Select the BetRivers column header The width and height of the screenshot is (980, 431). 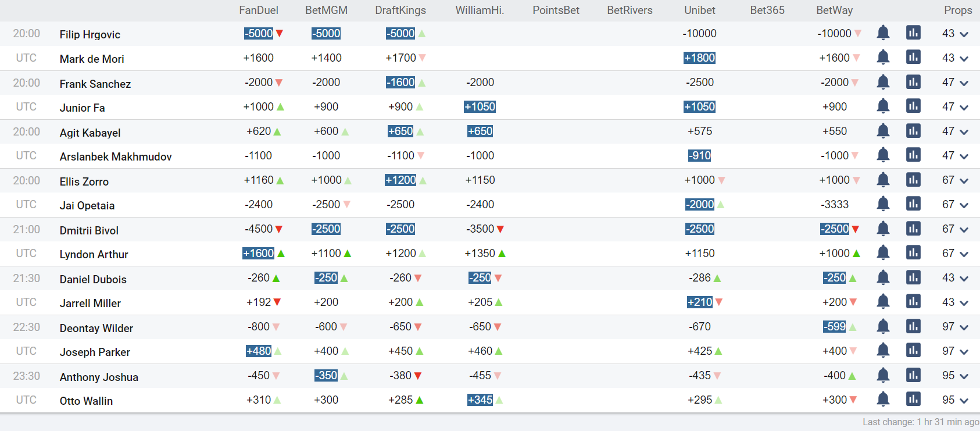click(x=630, y=10)
